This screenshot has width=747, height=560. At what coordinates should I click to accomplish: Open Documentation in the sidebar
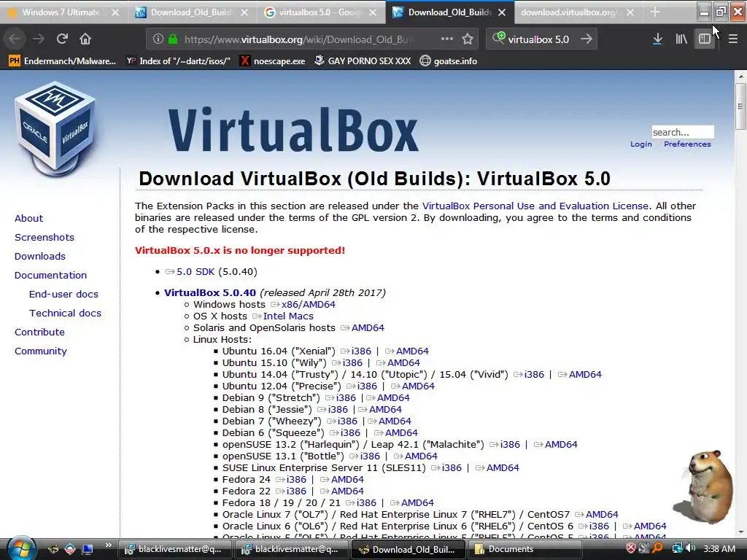50,275
